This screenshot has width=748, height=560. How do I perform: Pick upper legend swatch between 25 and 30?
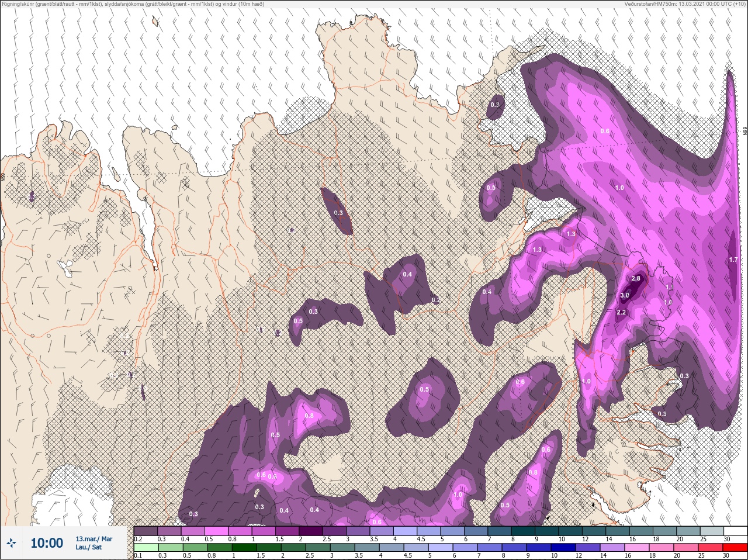point(713,531)
